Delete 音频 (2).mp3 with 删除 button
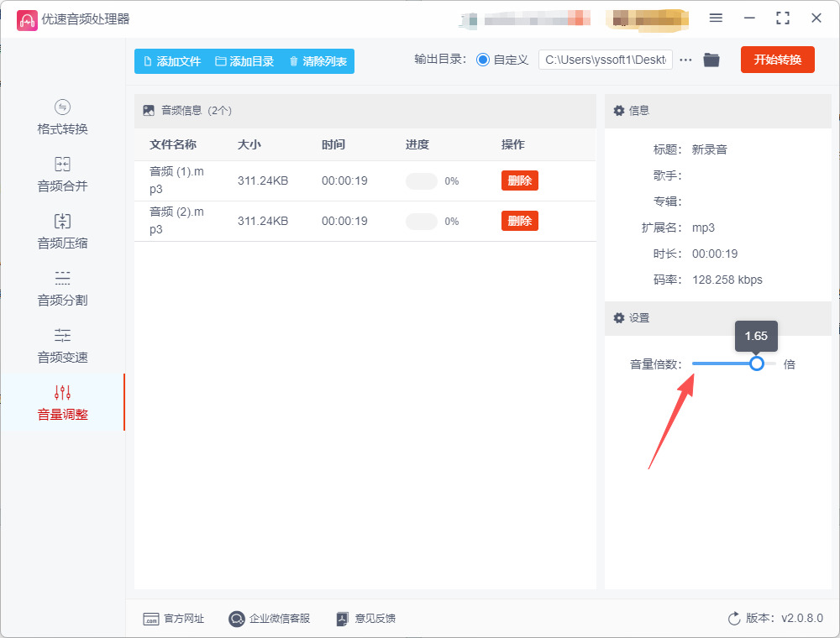The height and width of the screenshot is (638, 840). 520,221
